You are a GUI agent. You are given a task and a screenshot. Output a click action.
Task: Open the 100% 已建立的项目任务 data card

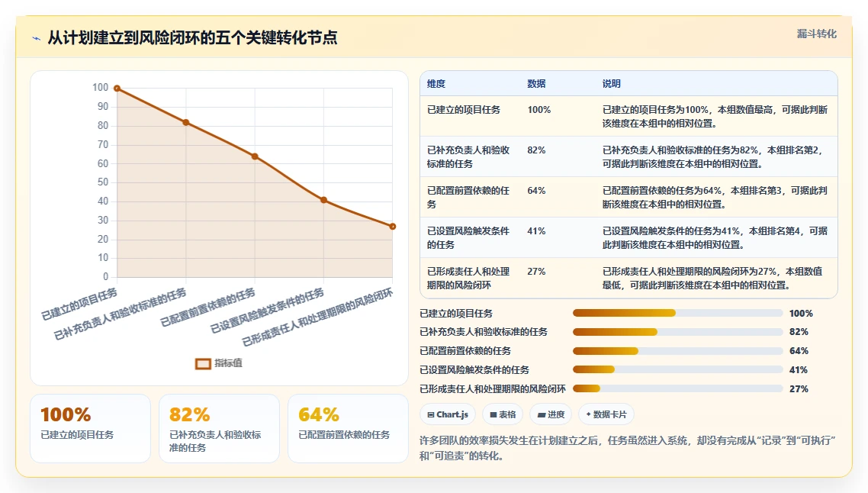coord(90,428)
